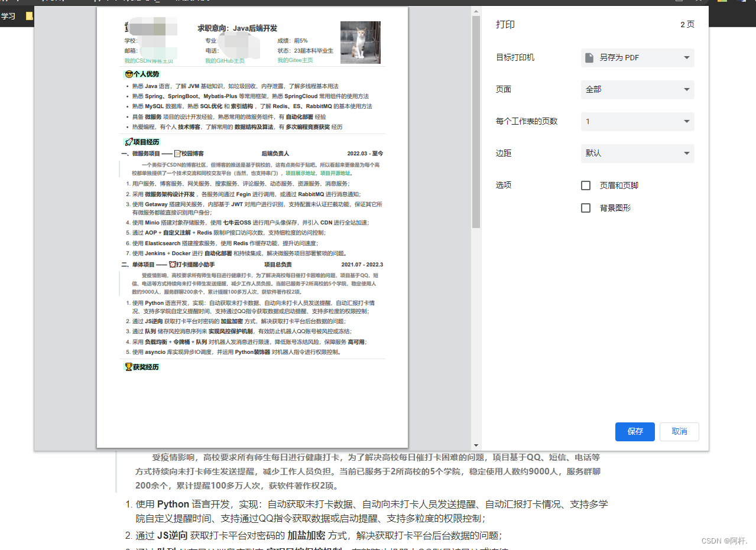Click the preview line starting 使用 Jenkins + Docker
The height and width of the screenshot is (550, 756).
pos(239,253)
